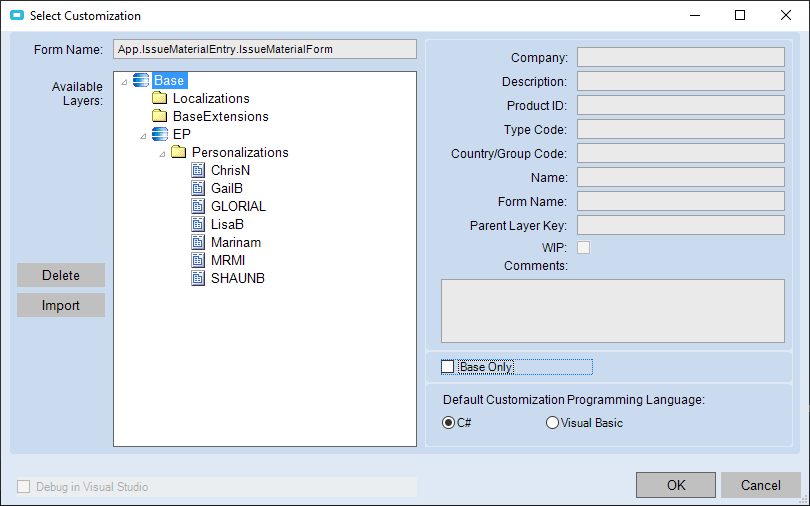Select the Marinam personalization layer

(236, 243)
